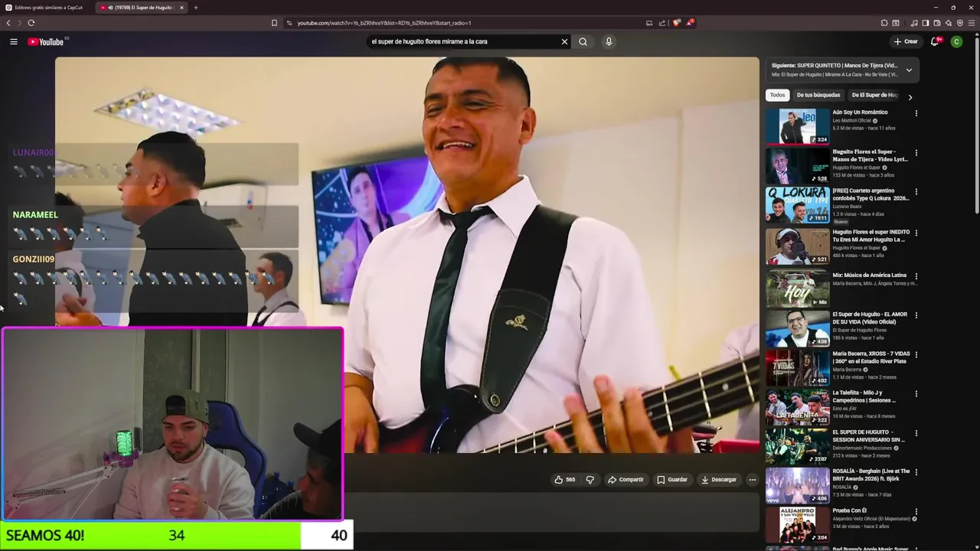980x551 pixels.
Task: Open options for La Taleñita video
Action: tap(916, 393)
